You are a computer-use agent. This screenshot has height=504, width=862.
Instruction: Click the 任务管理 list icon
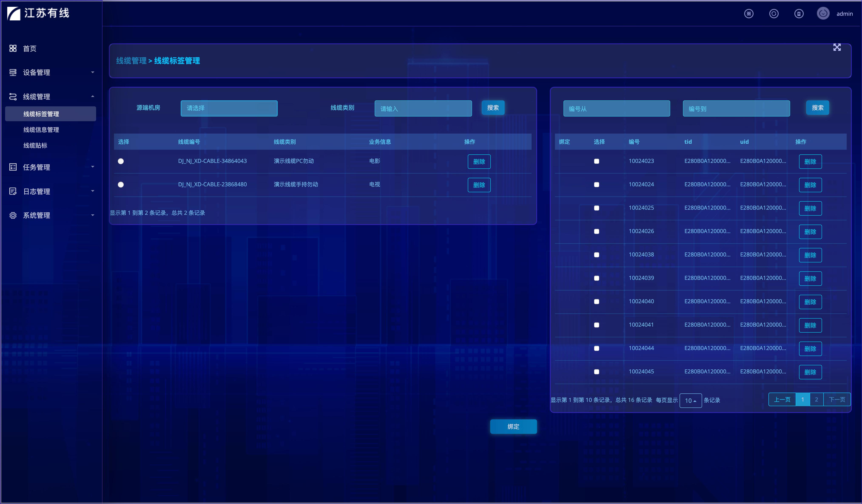point(13,167)
